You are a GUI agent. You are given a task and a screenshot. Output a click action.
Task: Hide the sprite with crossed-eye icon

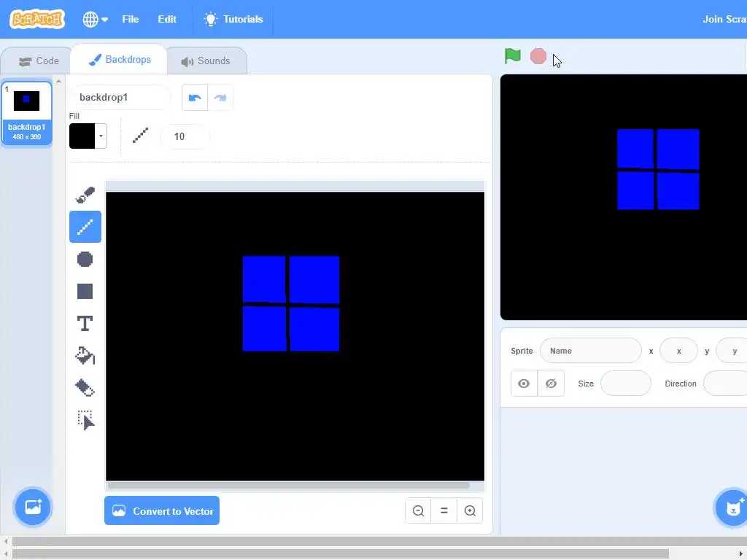click(x=551, y=384)
